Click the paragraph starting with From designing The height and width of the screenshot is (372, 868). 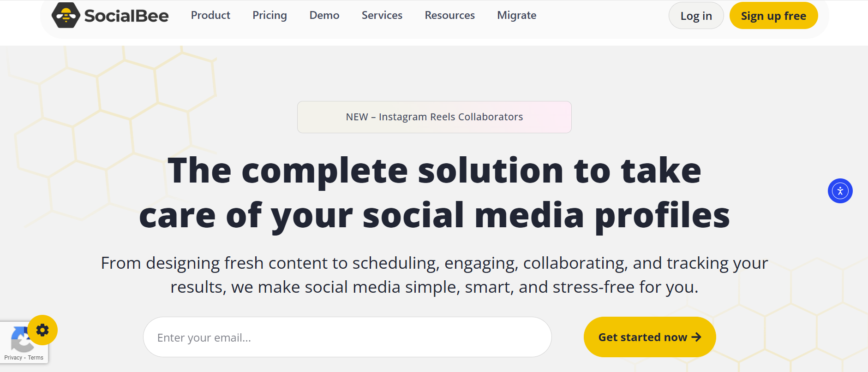click(434, 275)
